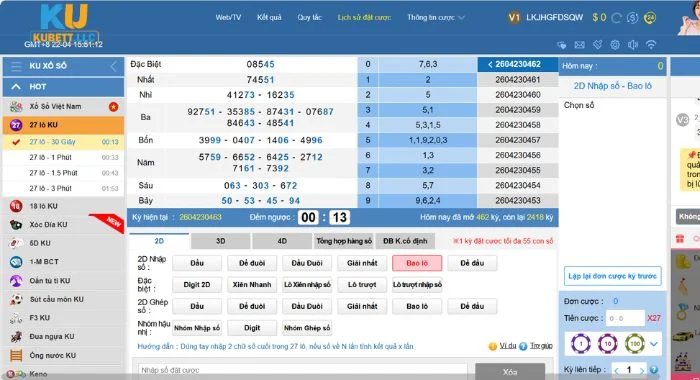Open Web/TV menu
Image resolution: width=700 pixels, height=380 pixels.
coord(228,17)
